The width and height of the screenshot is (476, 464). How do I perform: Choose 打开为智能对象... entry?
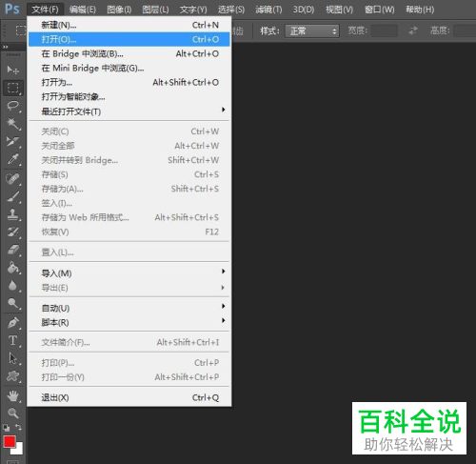pos(129,96)
